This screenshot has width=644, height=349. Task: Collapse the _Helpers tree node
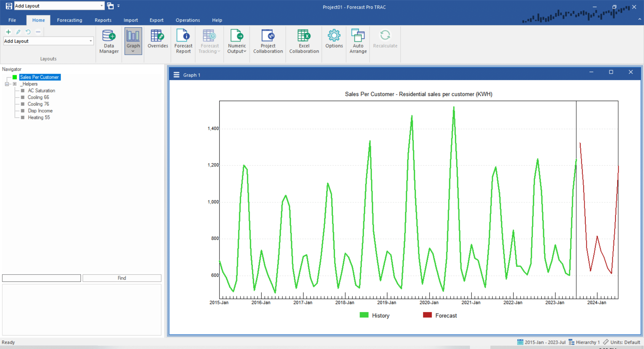(x=7, y=84)
